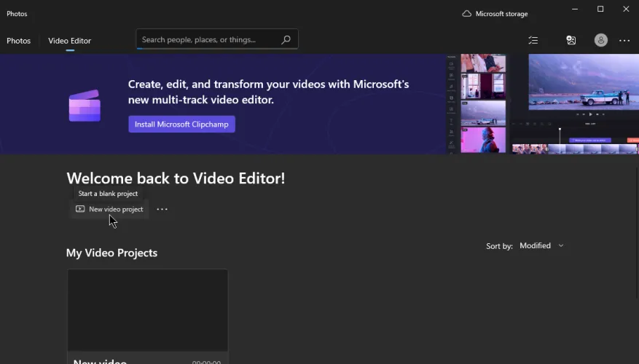
Task: Close the Photos app window
Action: click(626, 9)
